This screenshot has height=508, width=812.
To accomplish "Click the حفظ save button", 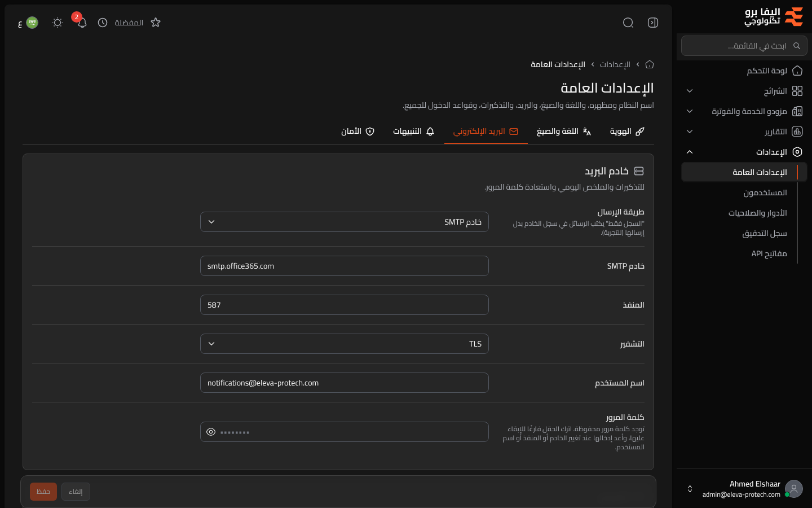I will pyautogui.click(x=43, y=492).
